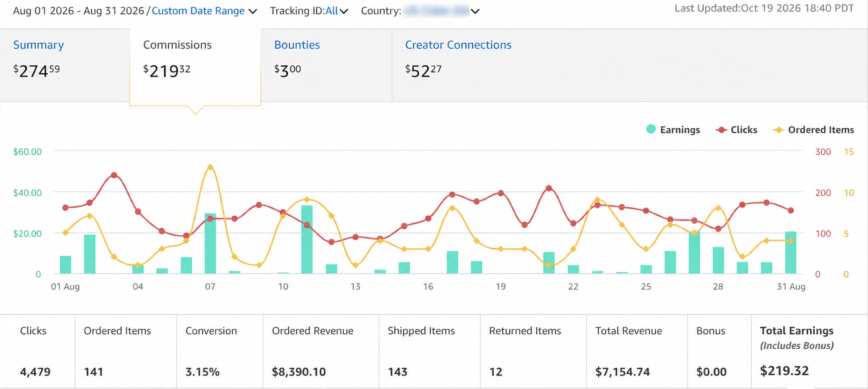Viewport: 868px width, 389px height.
Task: Toggle Ordered Items series in legend
Action: point(814,130)
